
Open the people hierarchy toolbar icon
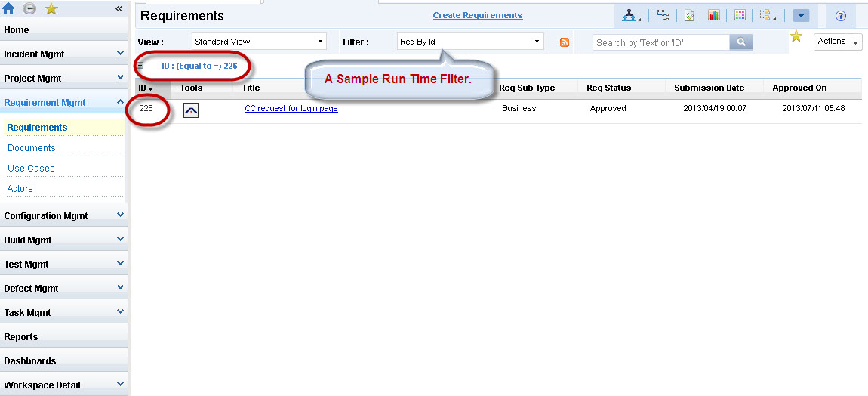click(630, 16)
